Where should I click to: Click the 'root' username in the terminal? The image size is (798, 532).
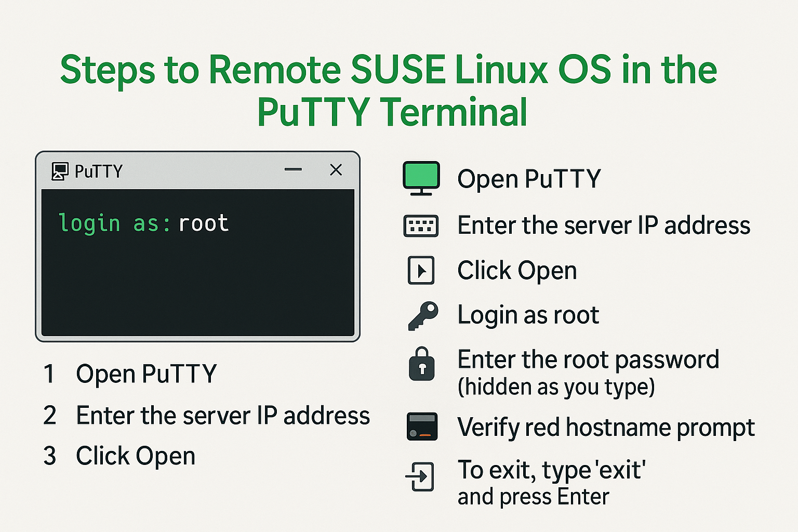click(x=203, y=223)
